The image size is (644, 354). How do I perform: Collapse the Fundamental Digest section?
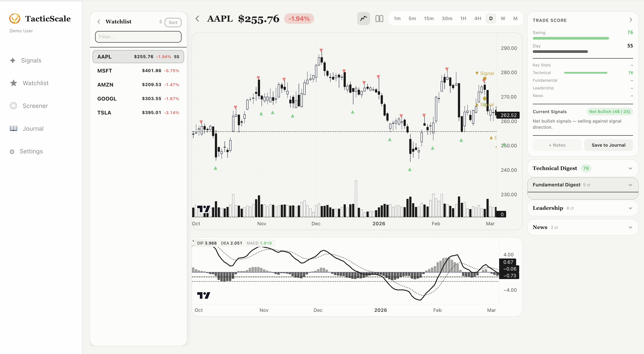pyautogui.click(x=582, y=185)
